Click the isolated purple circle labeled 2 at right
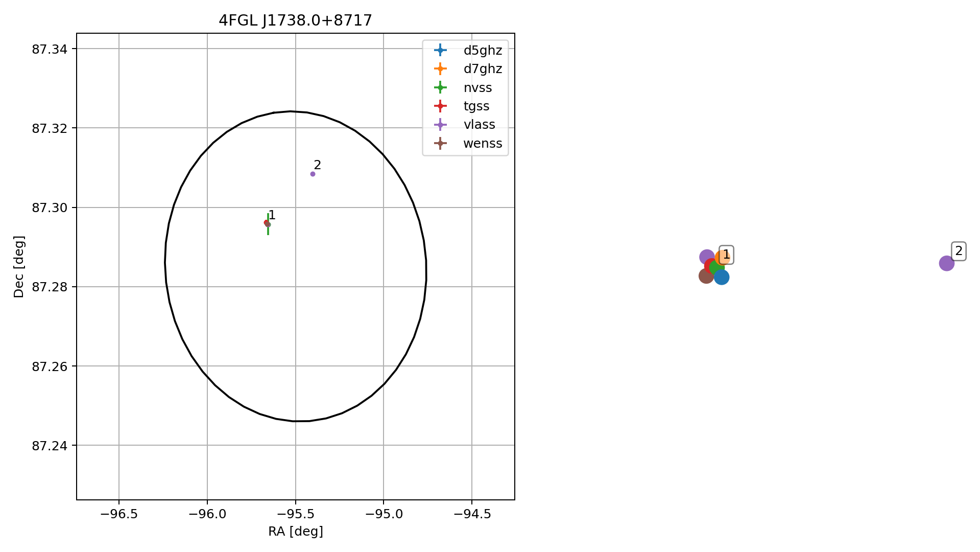This screenshot has width=980, height=552. click(x=946, y=263)
